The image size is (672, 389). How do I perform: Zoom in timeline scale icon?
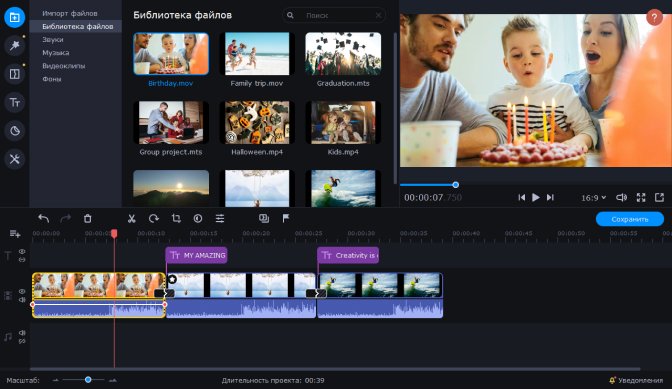click(113, 380)
